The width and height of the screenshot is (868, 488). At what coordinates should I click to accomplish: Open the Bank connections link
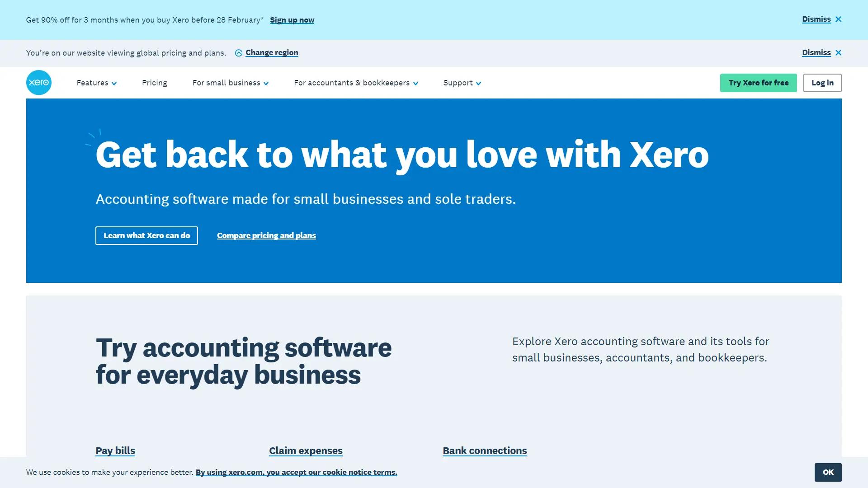pyautogui.click(x=485, y=450)
